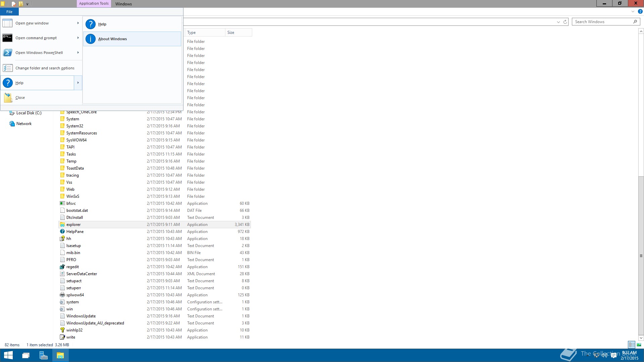Choose Close in the File menu
Image resolution: width=644 pixels, height=362 pixels.
coord(41,98)
